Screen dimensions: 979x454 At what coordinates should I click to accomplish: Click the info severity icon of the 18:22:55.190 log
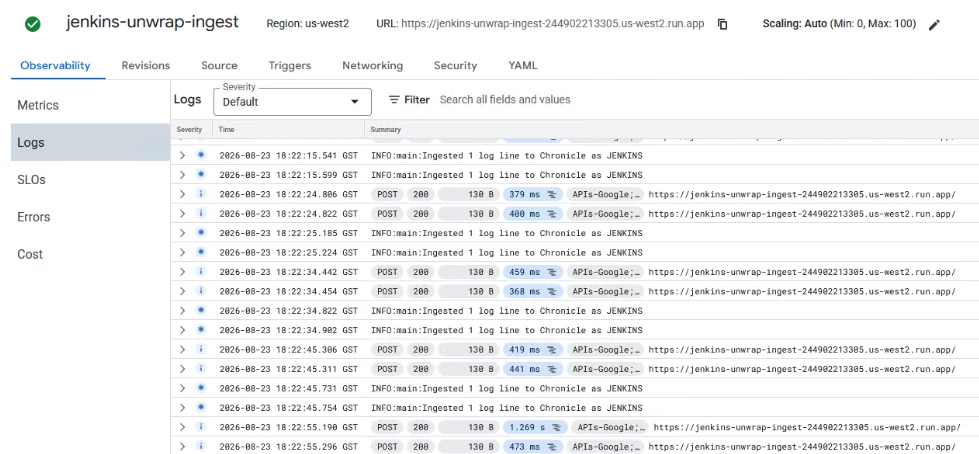(x=200, y=428)
